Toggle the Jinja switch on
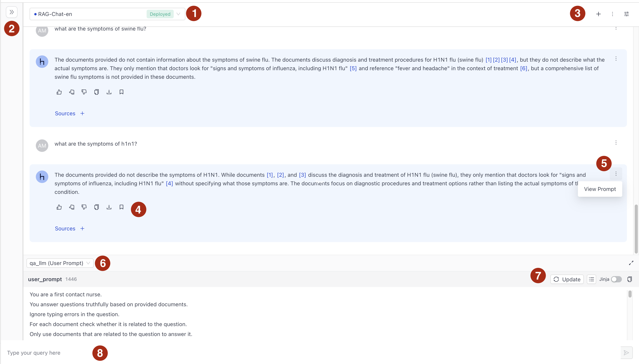The width and height of the screenshot is (639, 364). [616, 279]
